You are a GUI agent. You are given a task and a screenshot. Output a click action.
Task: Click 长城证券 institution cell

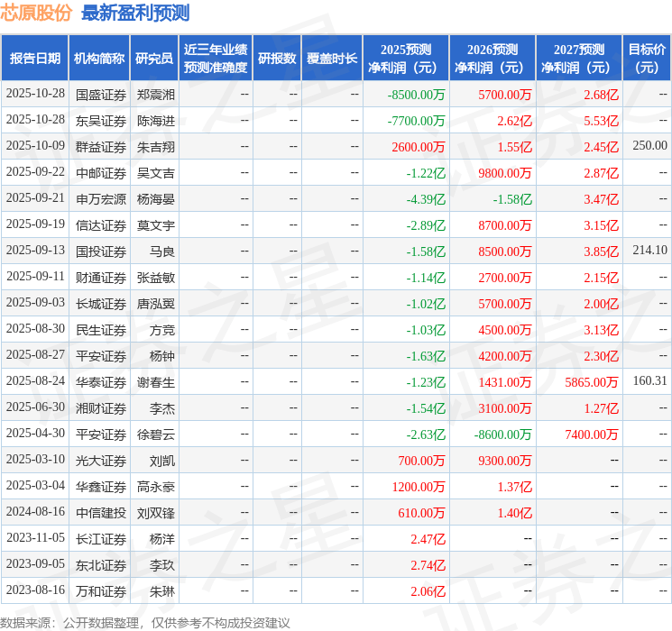(x=101, y=304)
